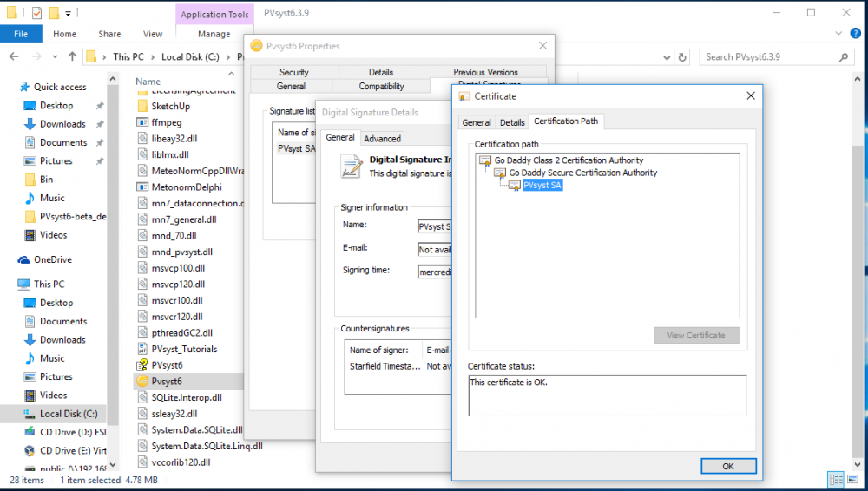Open the Home ribbon tab
The width and height of the screenshot is (868, 491).
(65, 34)
